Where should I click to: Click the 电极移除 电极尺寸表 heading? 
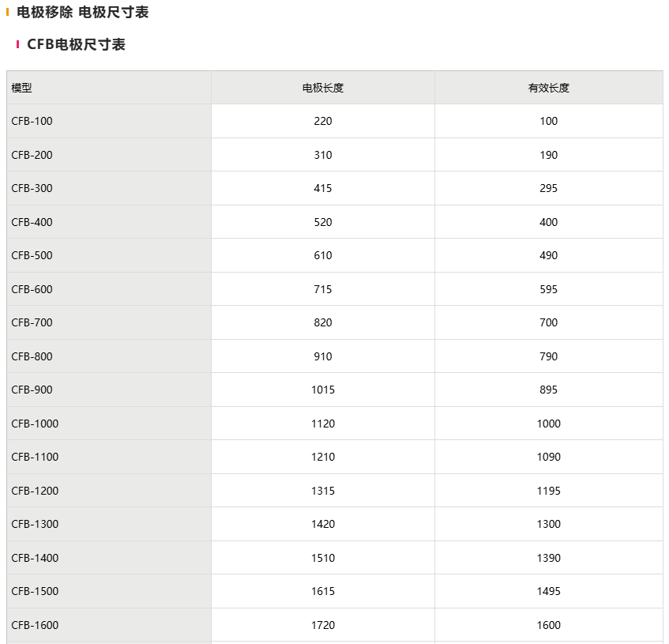point(82,12)
